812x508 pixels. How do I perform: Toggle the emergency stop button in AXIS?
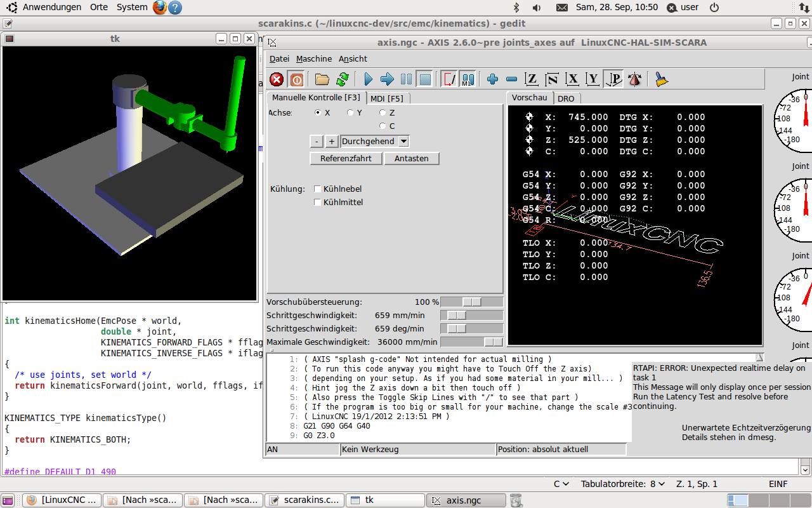tap(277, 79)
